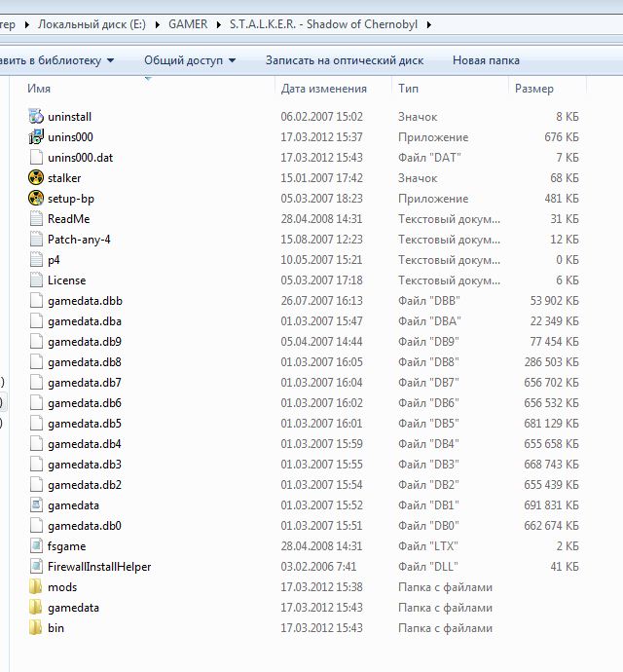Click the date '06.02.2007 15:02'

pyautogui.click(x=322, y=117)
